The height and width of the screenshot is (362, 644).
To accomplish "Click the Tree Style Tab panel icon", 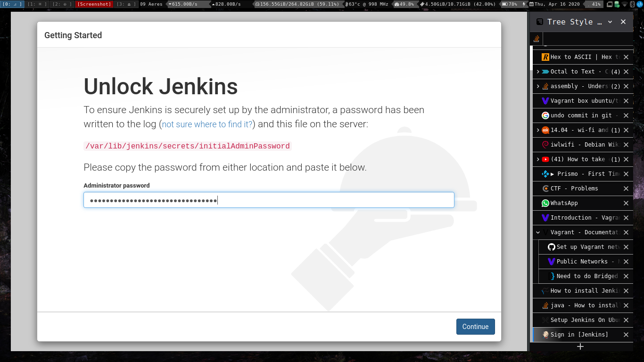I will pyautogui.click(x=539, y=22).
